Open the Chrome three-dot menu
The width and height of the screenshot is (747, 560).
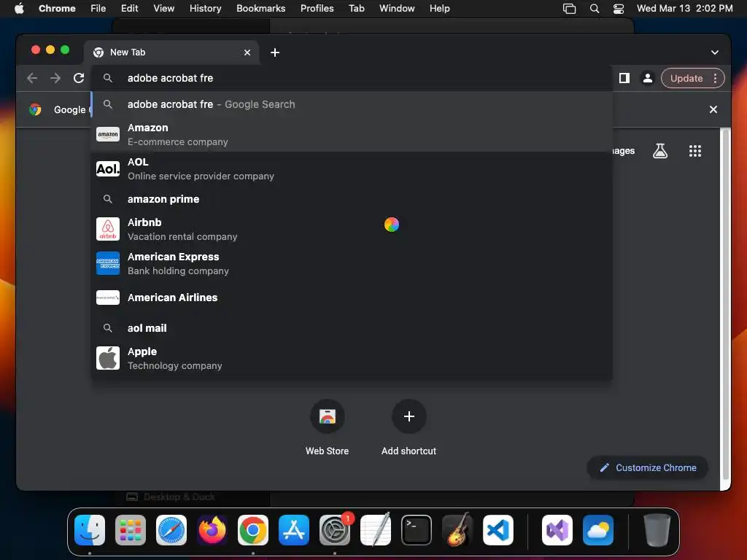715,78
